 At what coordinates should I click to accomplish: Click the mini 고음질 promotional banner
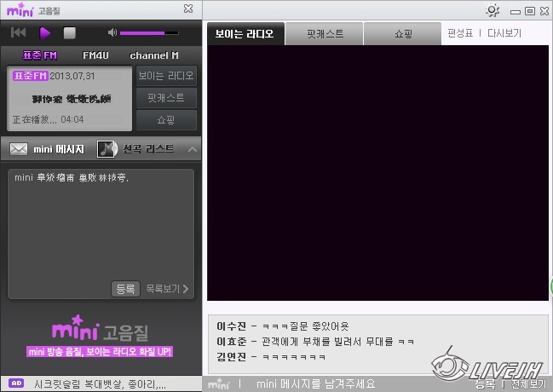pyautogui.click(x=100, y=337)
